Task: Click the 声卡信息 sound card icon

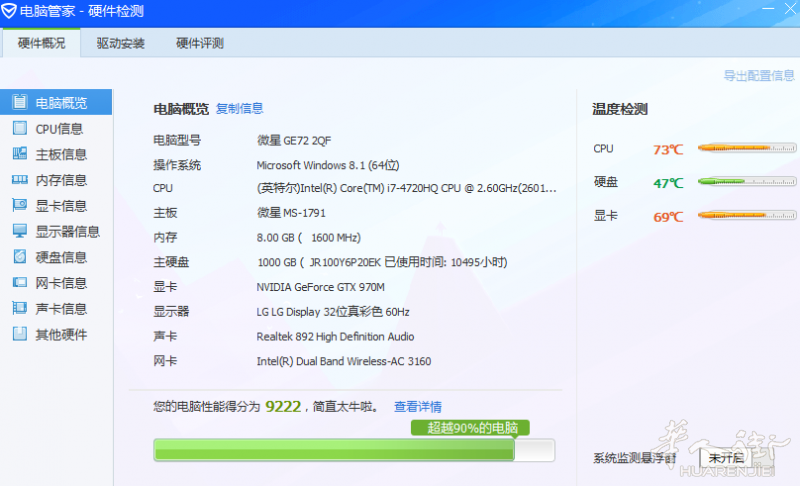Action: (19, 308)
